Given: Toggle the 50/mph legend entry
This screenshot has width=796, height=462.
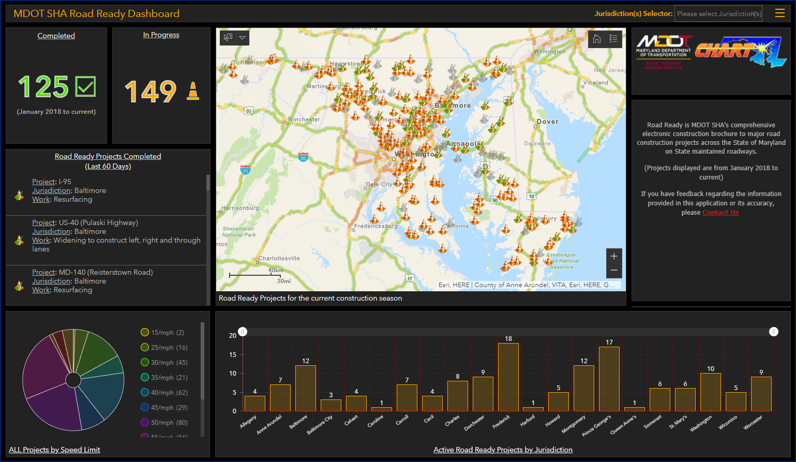Looking at the screenshot, I should pos(164,422).
